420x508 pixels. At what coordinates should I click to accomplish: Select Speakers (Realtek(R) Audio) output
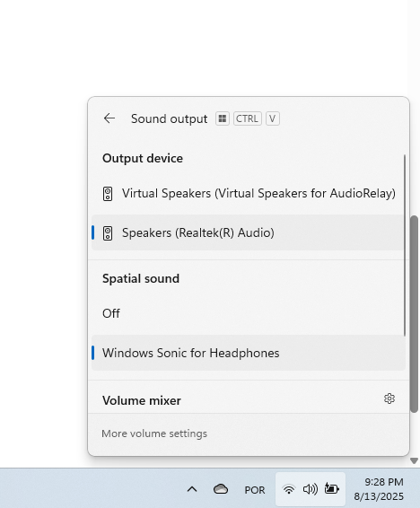pyautogui.click(x=248, y=232)
